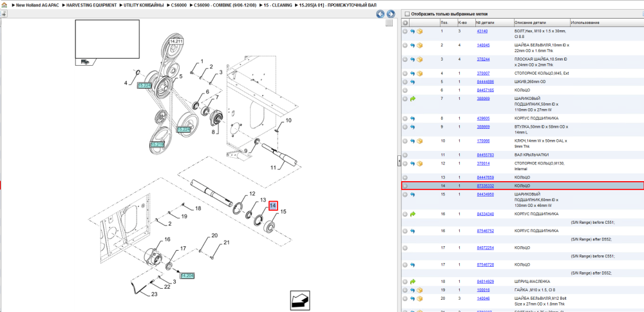Select 'СТОПОРНОЕ КОЛЬЦО,M45, Ext' description text
Image resolution: width=644 pixels, height=312 pixels.
click(x=540, y=73)
